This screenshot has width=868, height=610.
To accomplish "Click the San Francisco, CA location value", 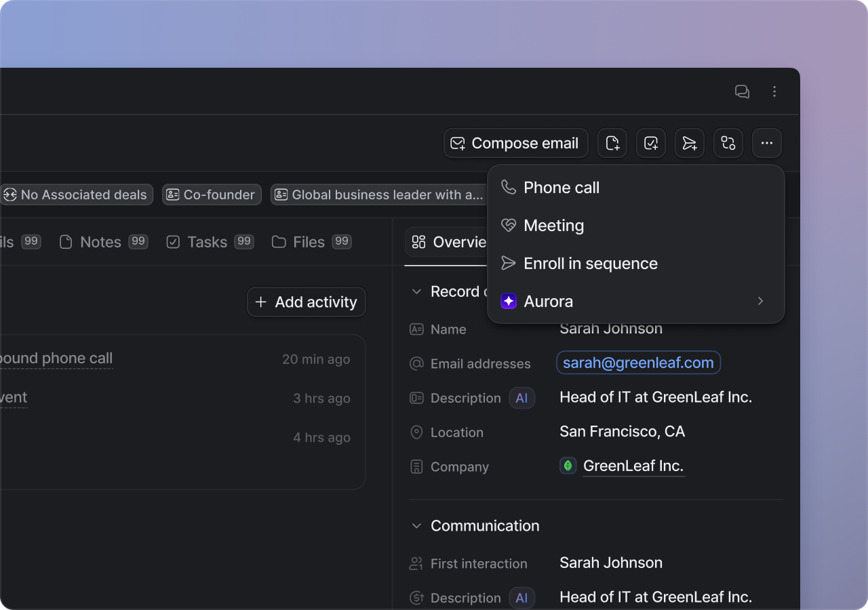I will click(x=623, y=431).
